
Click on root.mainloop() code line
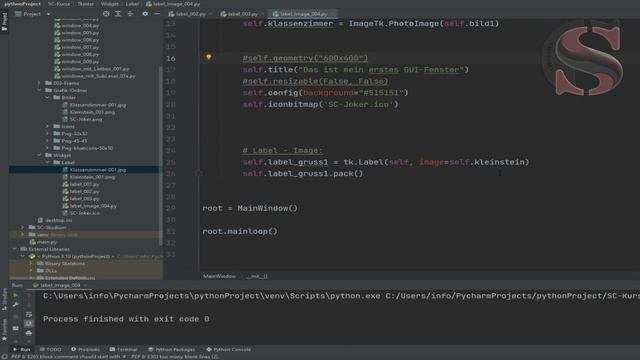pyautogui.click(x=240, y=231)
